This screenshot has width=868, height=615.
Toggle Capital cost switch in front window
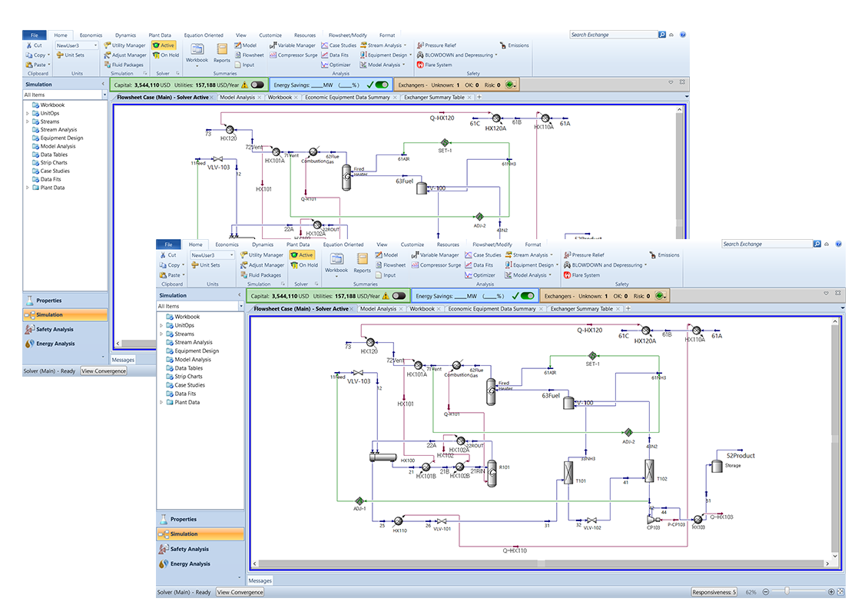click(x=399, y=296)
